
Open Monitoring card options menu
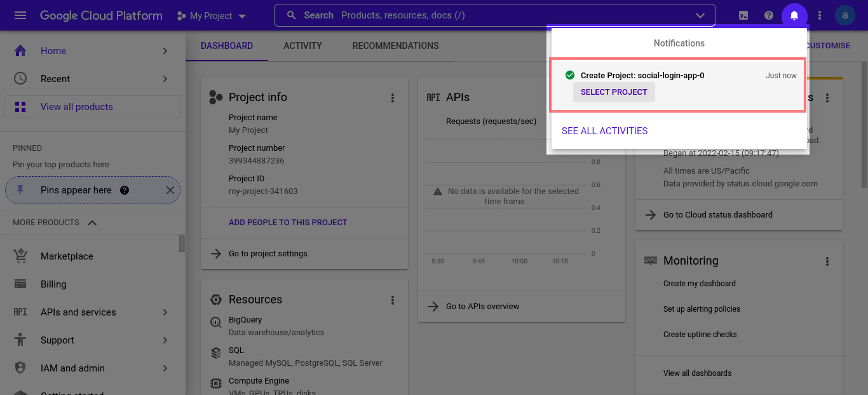pos(827,261)
